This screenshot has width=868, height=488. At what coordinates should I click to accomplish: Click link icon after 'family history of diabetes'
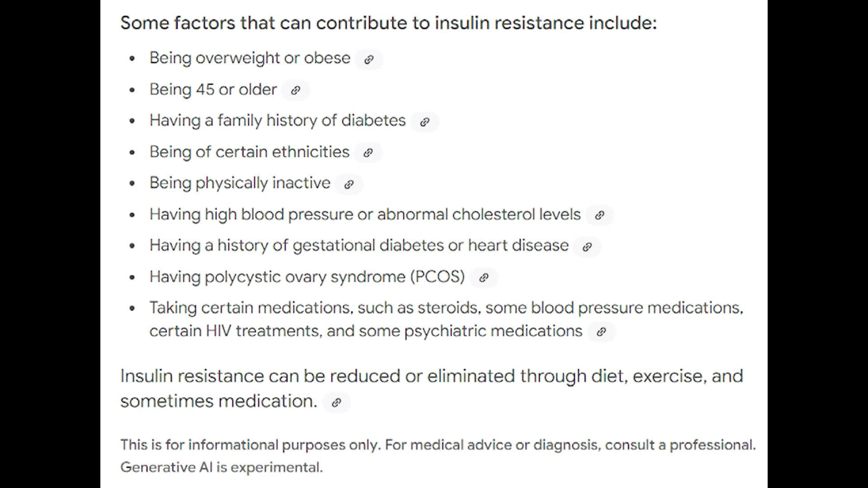(x=425, y=122)
